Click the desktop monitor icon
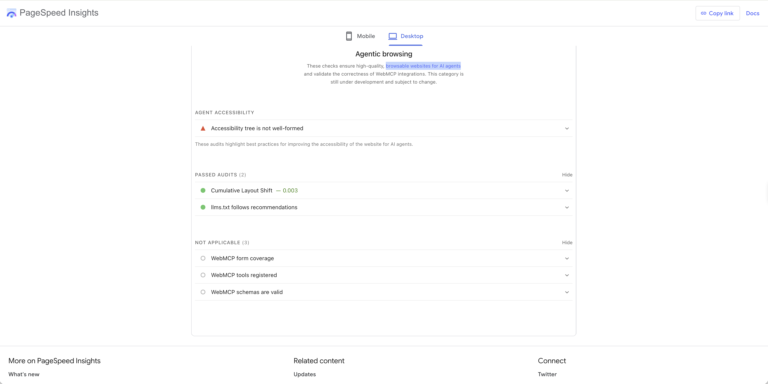Screen dimensions: 768x384 (x=392, y=36)
